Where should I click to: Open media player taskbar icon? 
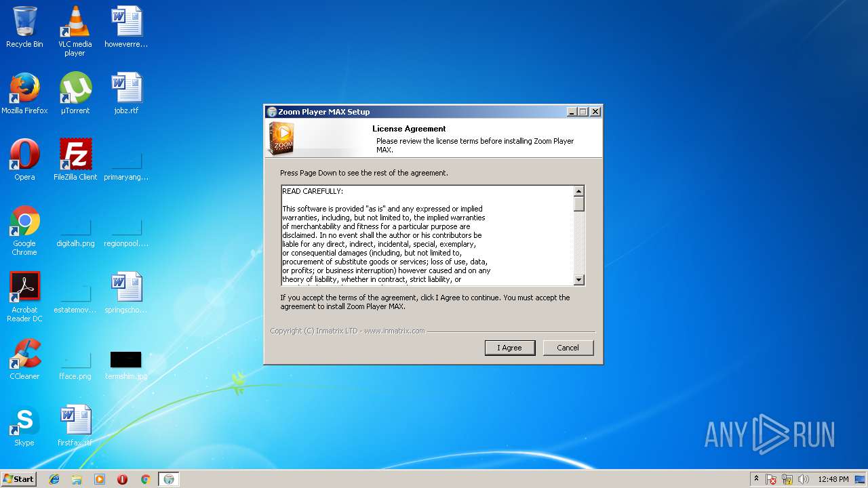[x=100, y=479]
